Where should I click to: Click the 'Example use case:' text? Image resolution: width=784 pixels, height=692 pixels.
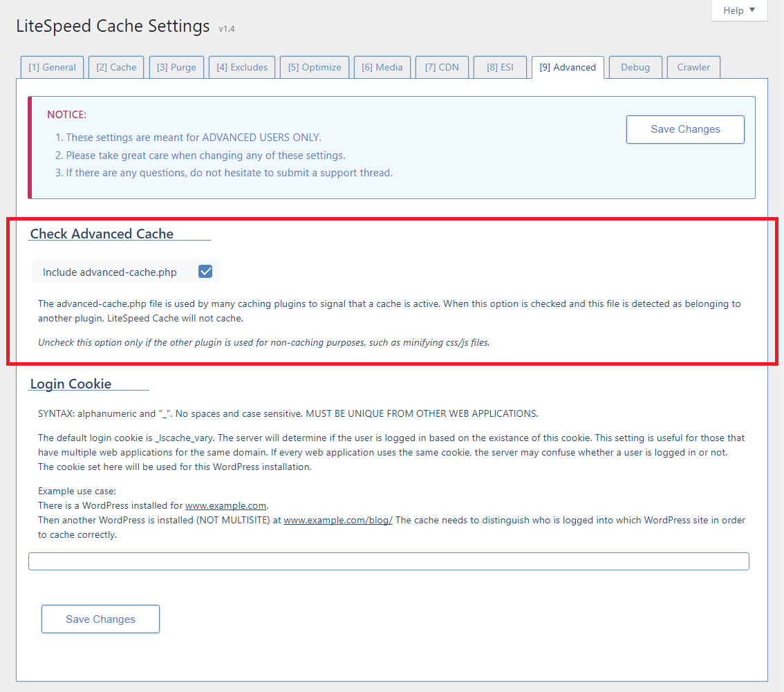pyautogui.click(x=77, y=491)
